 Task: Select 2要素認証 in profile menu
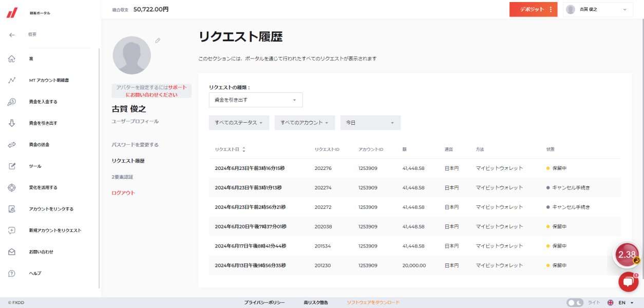(122, 177)
